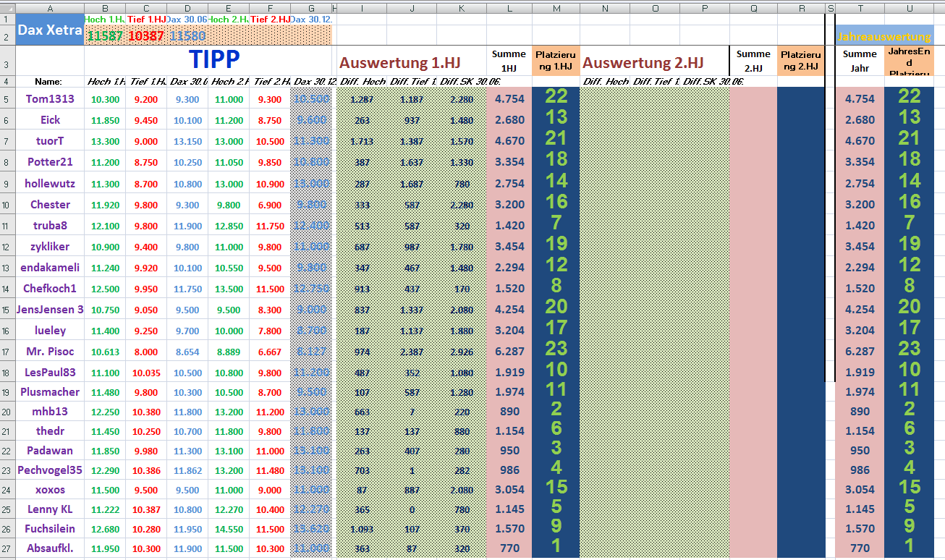Click the name cell JensJensen 3

50,309
